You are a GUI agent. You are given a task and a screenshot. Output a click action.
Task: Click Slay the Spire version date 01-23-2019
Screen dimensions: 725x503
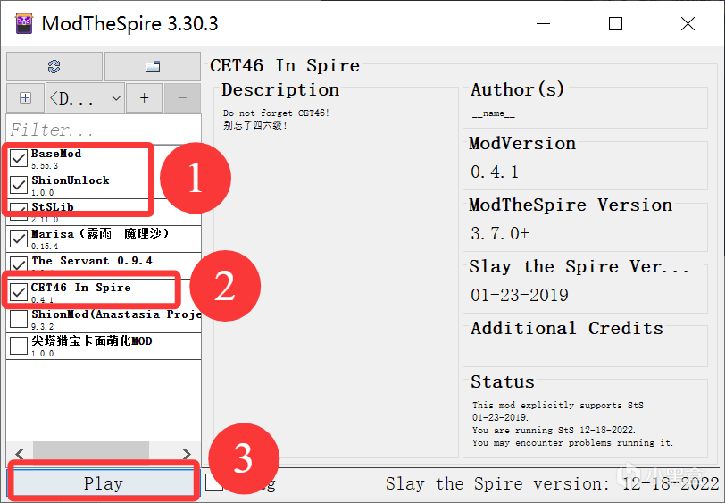pyautogui.click(x=519, y=295)
